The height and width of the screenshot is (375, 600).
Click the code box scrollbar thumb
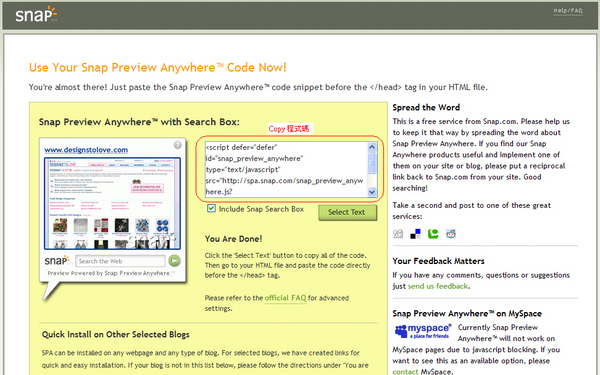point(372,163)
